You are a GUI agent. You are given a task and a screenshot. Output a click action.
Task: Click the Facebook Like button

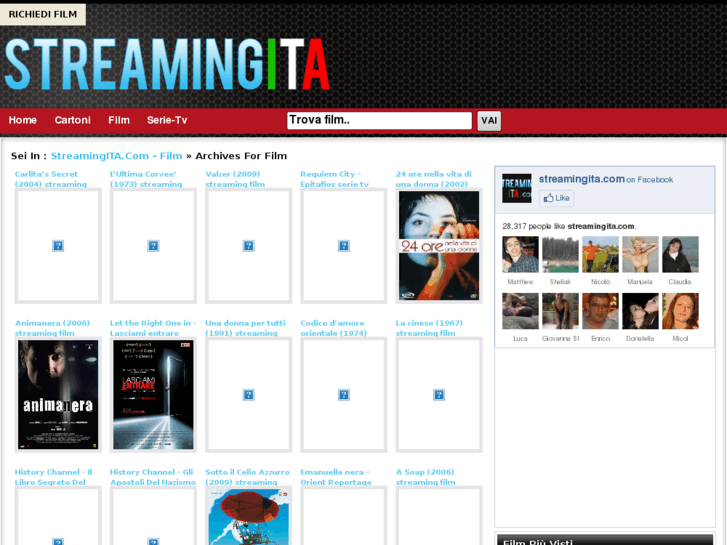pos(556,198)
